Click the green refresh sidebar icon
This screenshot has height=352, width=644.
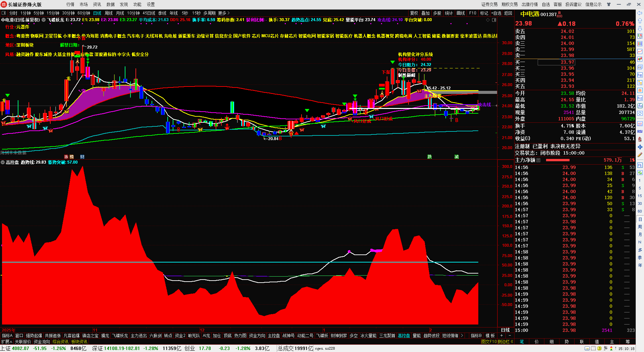coord(640,173)
